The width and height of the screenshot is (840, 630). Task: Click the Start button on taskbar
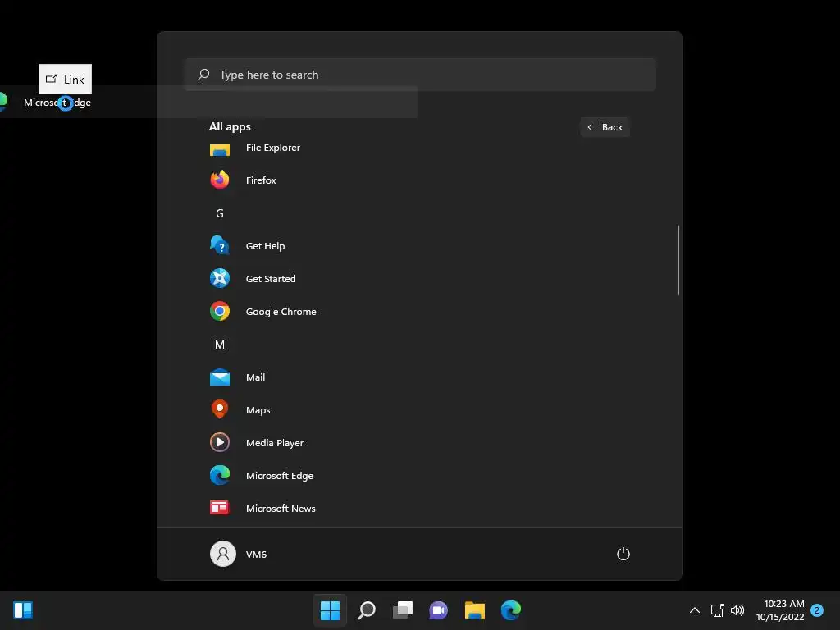point(330,610)
